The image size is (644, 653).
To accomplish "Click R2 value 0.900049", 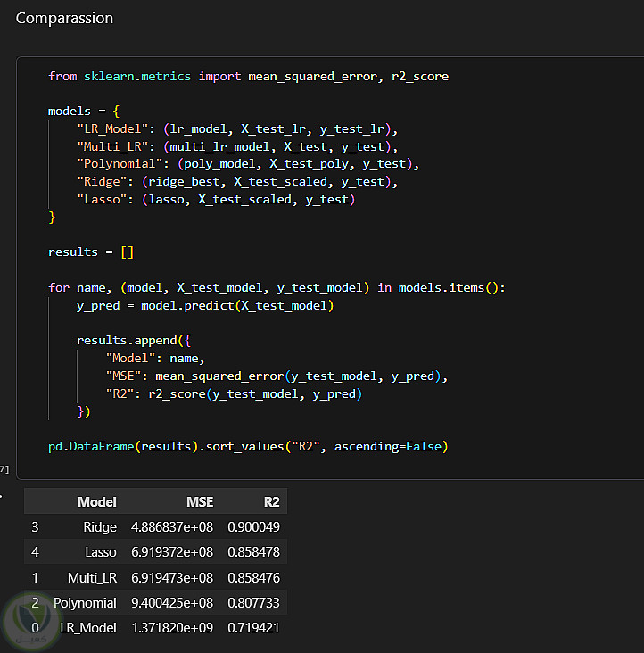I will click(x=253, y=527).
